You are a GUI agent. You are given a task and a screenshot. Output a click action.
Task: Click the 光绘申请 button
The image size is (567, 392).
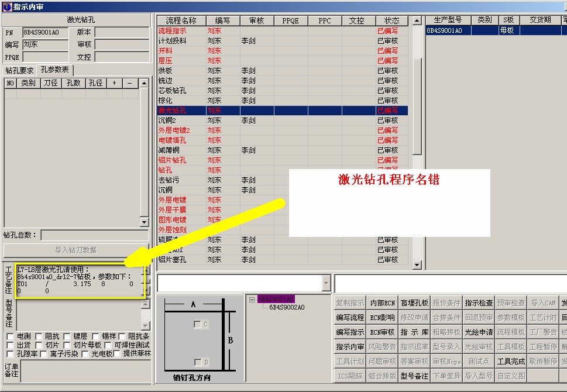pos(479,332)
